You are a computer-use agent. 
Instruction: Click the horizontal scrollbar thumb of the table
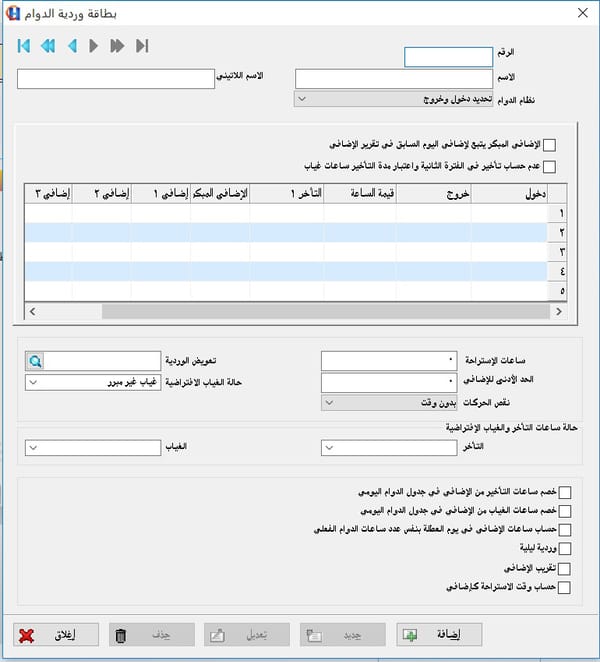point(326,312)
